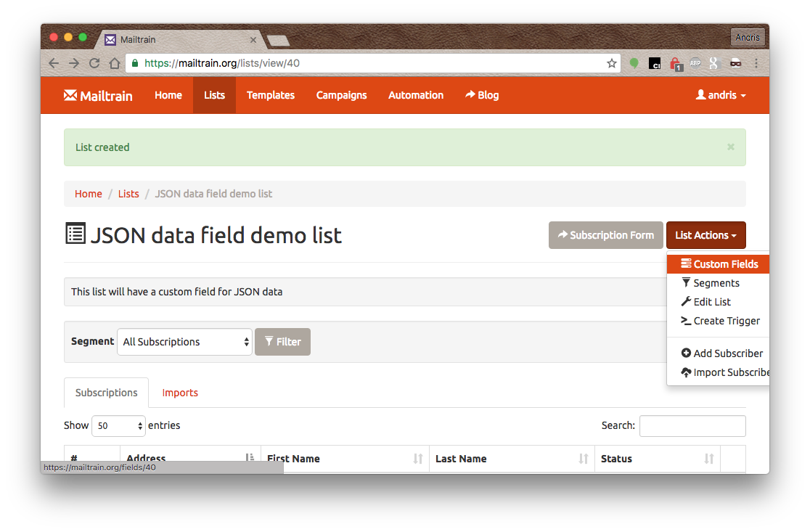Toggle the List Actions dropdown
Screen dimensions: 810x532
(x=705, y=235)
